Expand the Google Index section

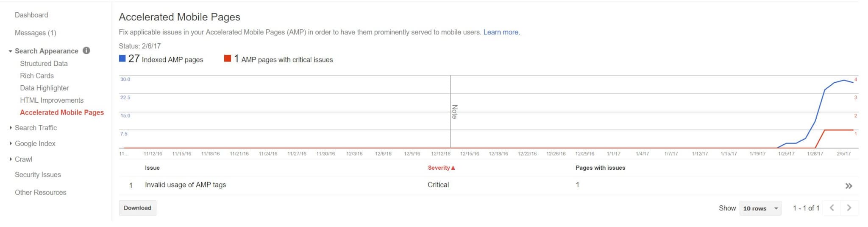(10, 143)
